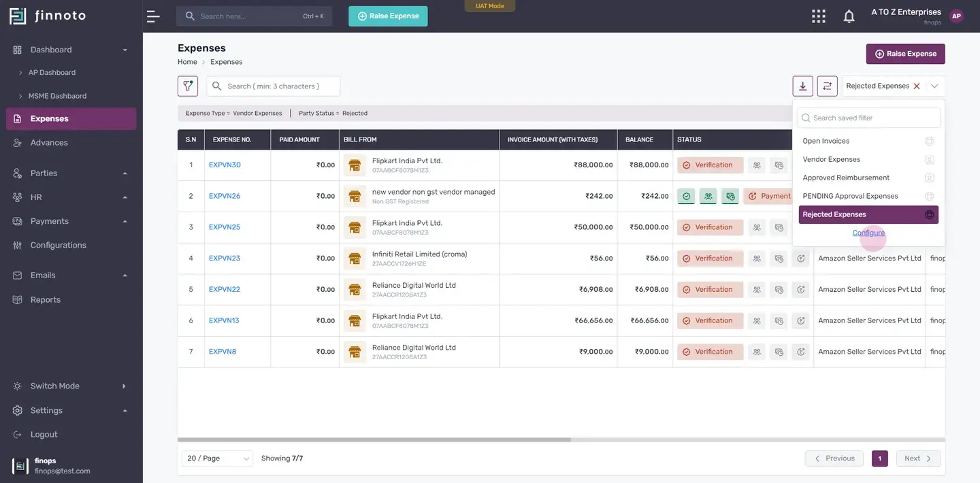Click the download expenses icon
This screenshot has height=483, width=980.
pyautogui.click(x=803, y=86)
